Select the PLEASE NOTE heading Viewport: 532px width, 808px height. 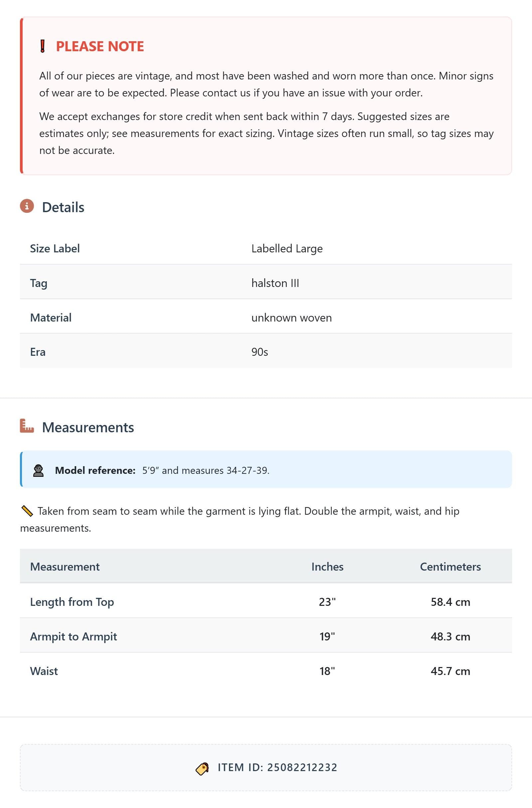100,46
